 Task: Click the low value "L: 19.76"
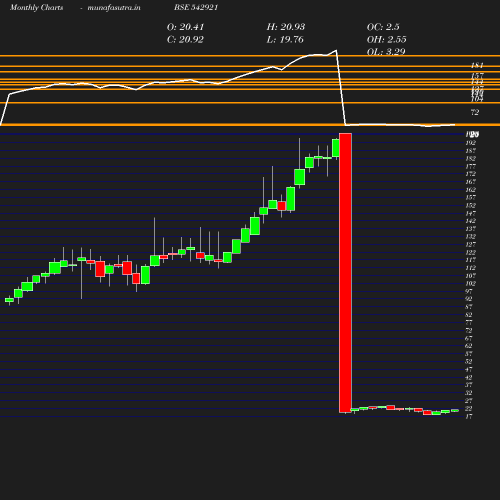285,40
